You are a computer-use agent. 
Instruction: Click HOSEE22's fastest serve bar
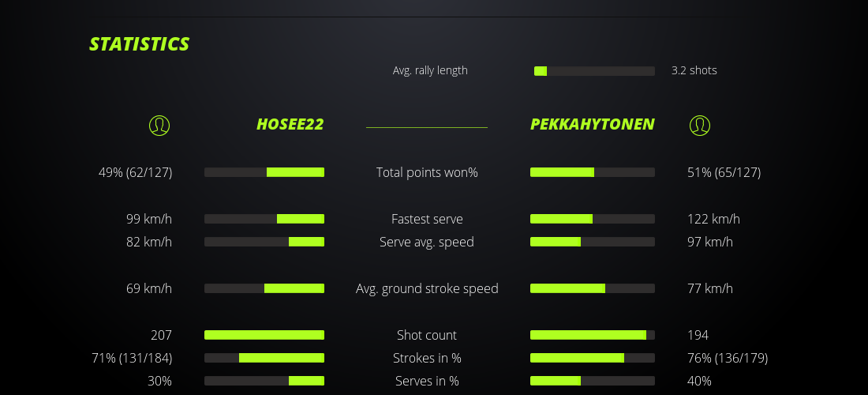264,219
